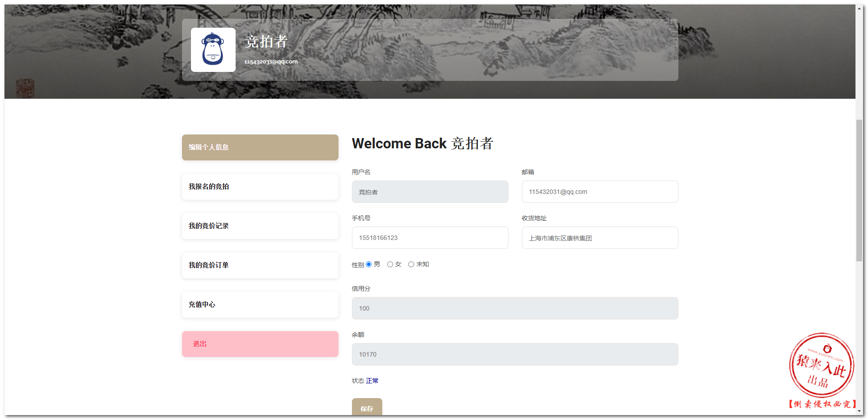Select the 女 gender radio button
The width and height of the screenshot is (868, 420).
[390, 265]
